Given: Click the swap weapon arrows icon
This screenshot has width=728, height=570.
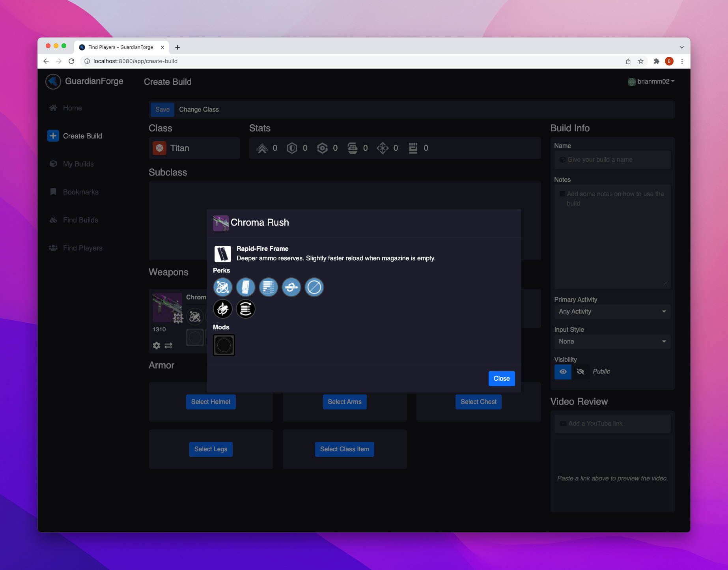Looking at the screenshot, I should tap(168, 346).
